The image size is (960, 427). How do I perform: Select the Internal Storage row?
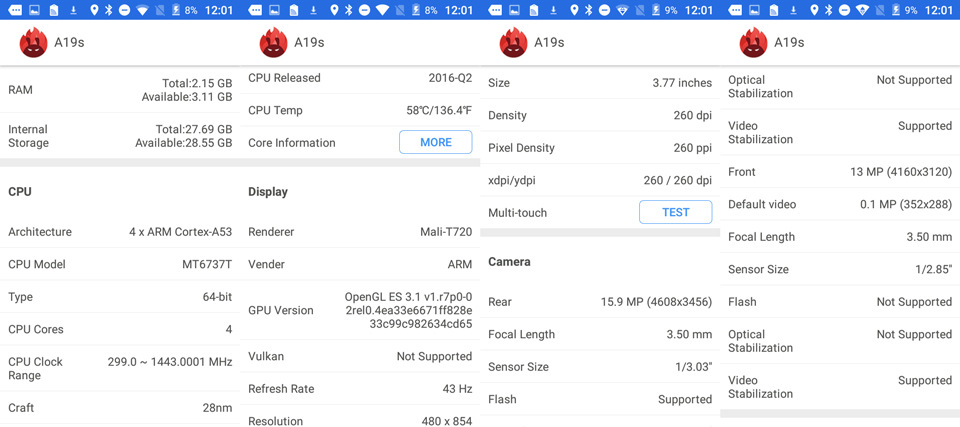120,136
